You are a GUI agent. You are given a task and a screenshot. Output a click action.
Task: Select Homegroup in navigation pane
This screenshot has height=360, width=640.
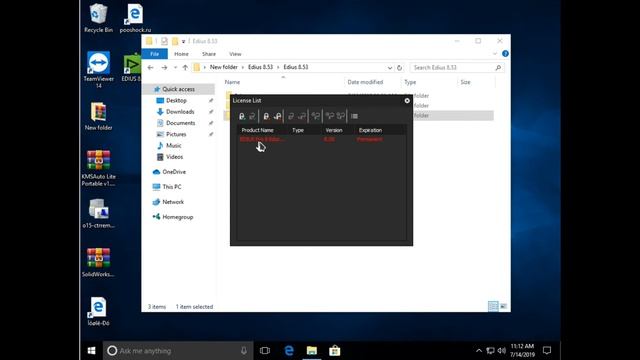coord(178,217)
